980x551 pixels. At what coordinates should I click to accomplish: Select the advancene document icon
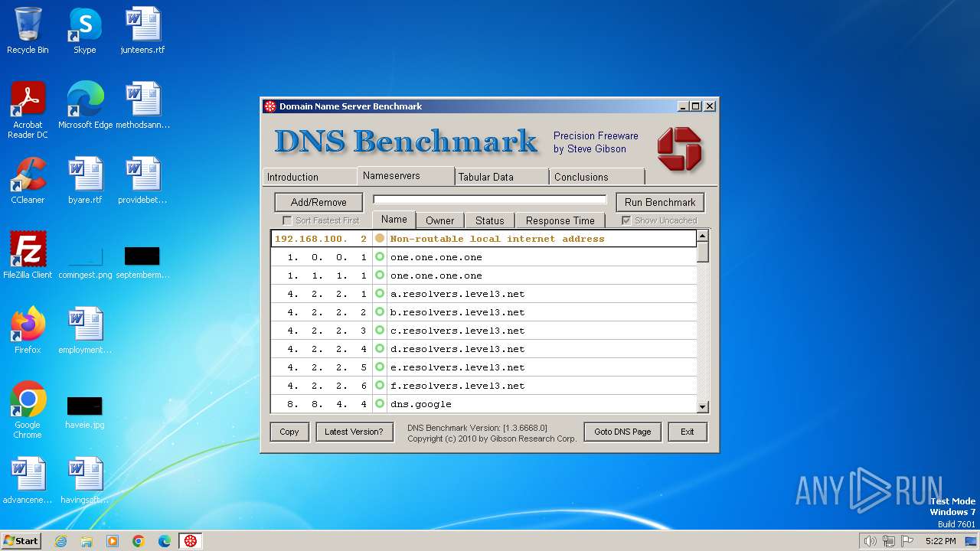(28, 481)
